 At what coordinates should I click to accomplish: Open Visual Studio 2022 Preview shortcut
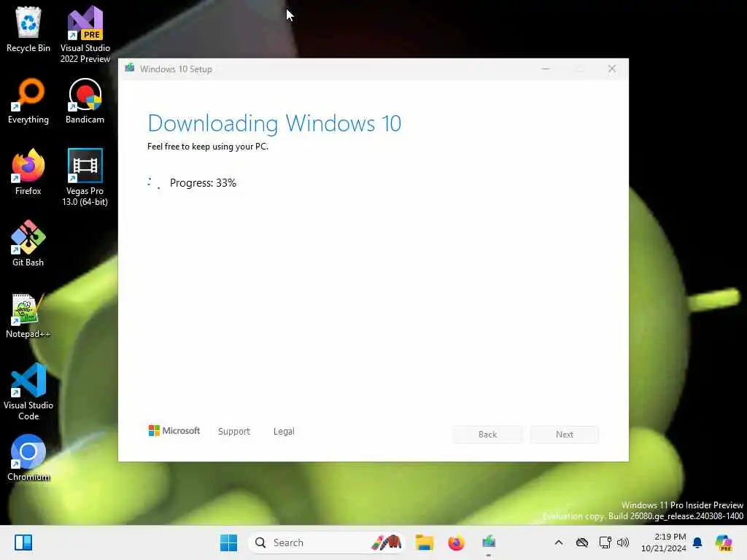pyautogui.click(x=85, y=34)
